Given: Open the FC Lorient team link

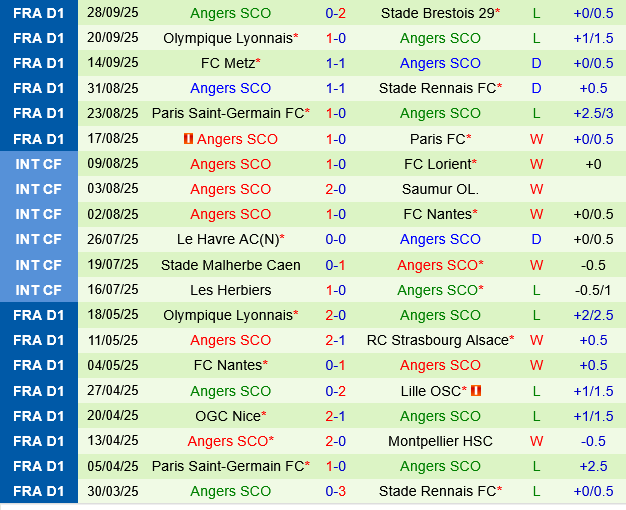Looking at the screenshot, I should 437,164.
